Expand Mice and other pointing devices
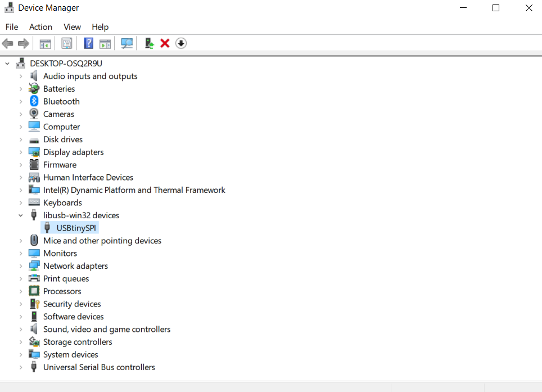Viewport: 542px width, 392px height. (21, 241)
